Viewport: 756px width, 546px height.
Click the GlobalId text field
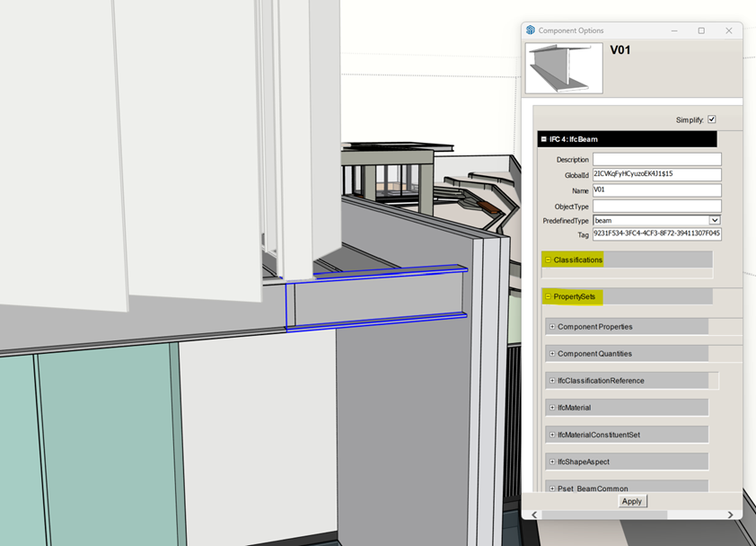point(656,175)
